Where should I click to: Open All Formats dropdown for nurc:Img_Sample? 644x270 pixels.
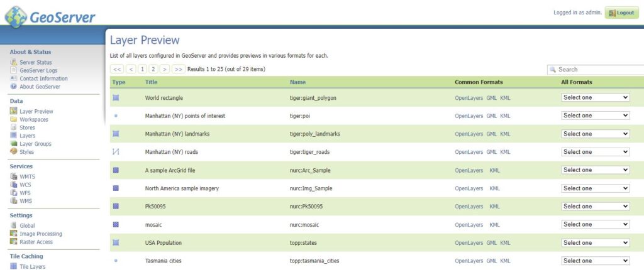[x=596, y=188]
